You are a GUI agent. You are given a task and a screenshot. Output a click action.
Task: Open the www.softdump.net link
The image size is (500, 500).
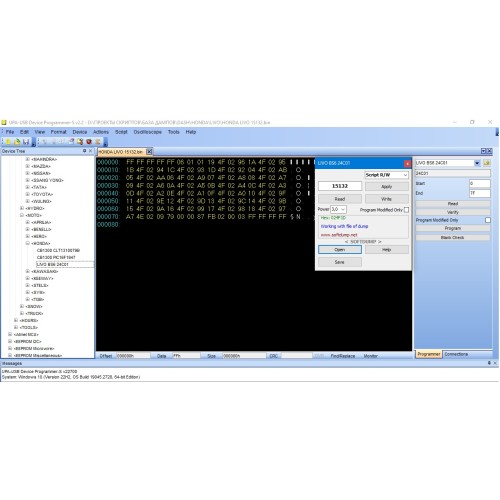coord(339,235)
